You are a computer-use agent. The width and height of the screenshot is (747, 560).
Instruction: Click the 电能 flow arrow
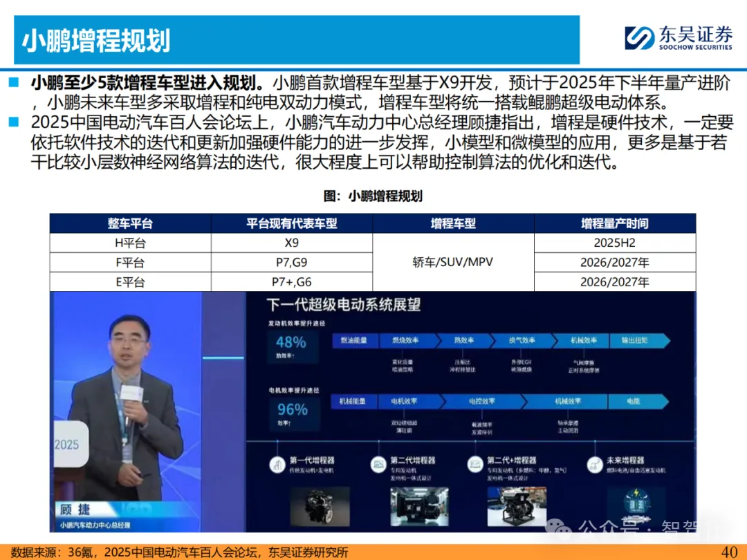pos(638,402)
